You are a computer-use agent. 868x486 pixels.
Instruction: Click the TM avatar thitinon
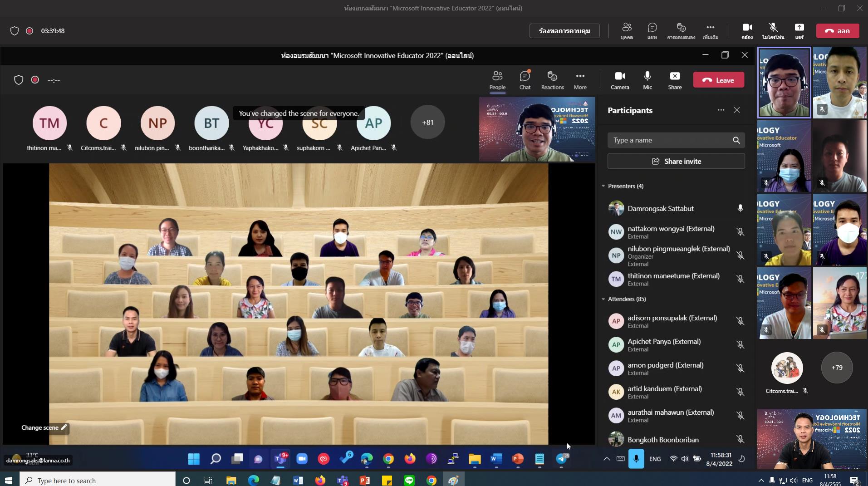coord(49,123)
